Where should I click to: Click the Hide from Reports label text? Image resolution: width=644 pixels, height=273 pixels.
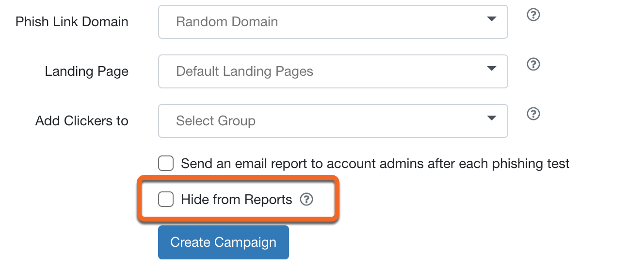[237, 200]
